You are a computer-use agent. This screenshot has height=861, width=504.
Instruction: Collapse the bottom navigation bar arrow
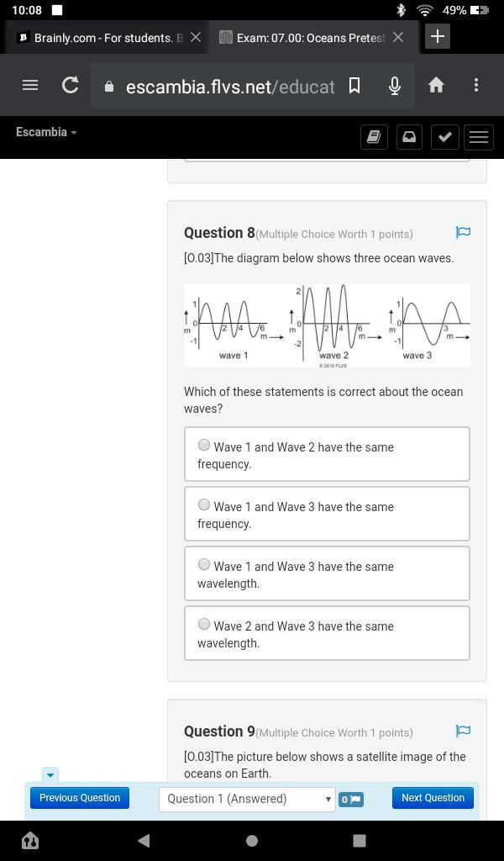50,774
